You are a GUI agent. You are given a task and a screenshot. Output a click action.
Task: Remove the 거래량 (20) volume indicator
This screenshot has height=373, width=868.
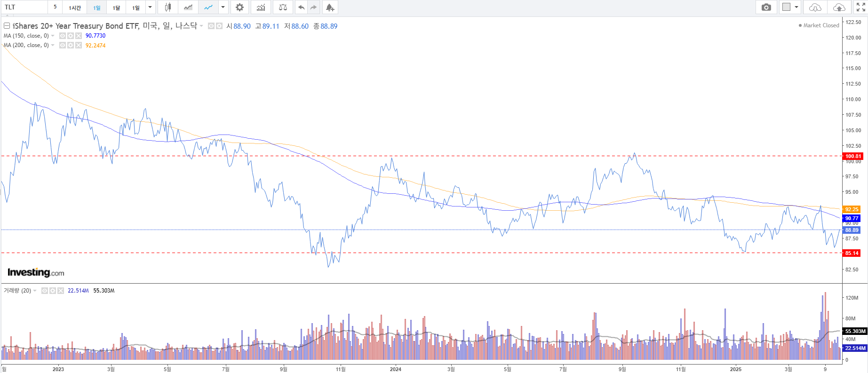61,291
